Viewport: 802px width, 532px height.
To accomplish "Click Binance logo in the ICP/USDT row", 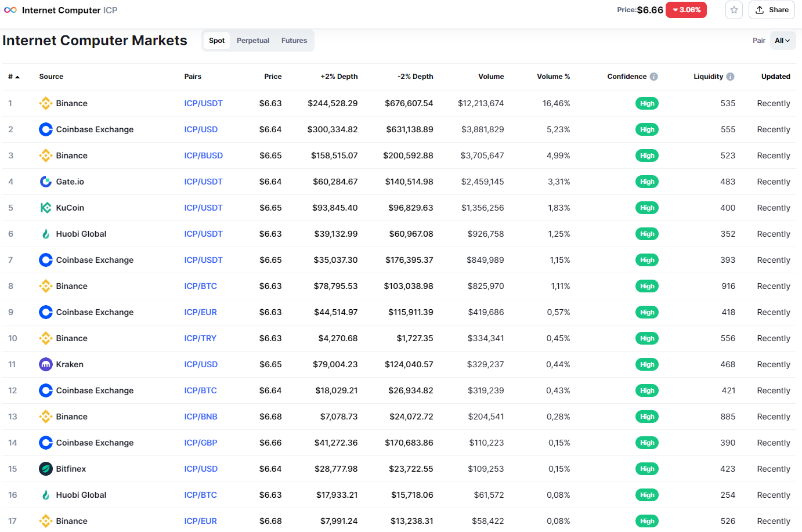I will coord(46,103).
